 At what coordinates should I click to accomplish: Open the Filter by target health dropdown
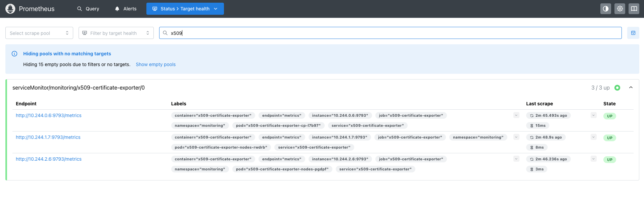tap(116, 33)
